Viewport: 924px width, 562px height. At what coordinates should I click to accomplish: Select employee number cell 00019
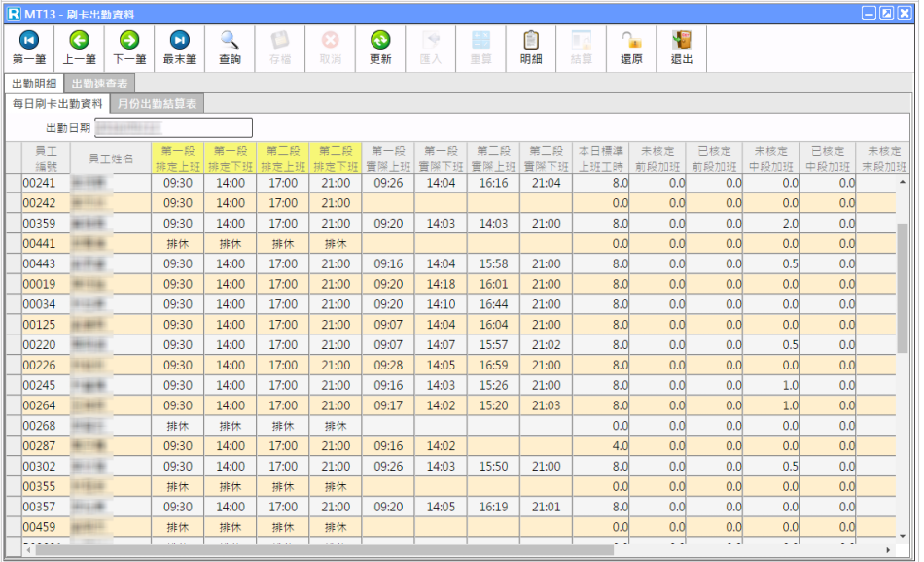[x=46, y=284]
